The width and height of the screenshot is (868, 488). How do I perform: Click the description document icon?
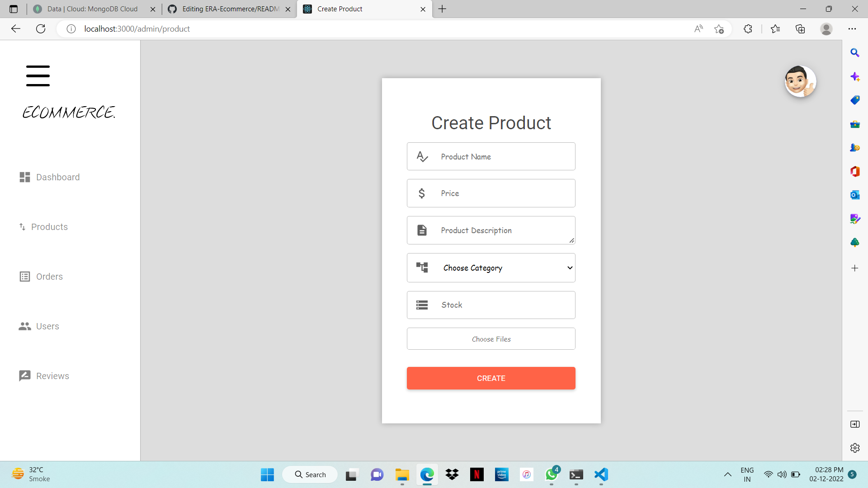[422, 230]
